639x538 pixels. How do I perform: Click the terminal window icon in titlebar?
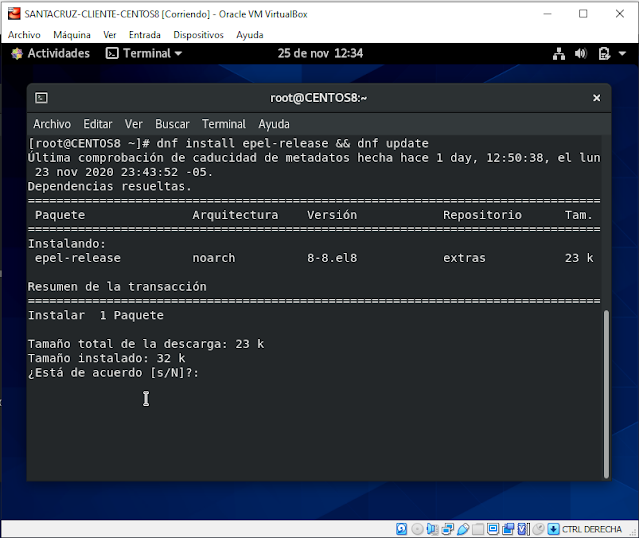pos(41,98)
